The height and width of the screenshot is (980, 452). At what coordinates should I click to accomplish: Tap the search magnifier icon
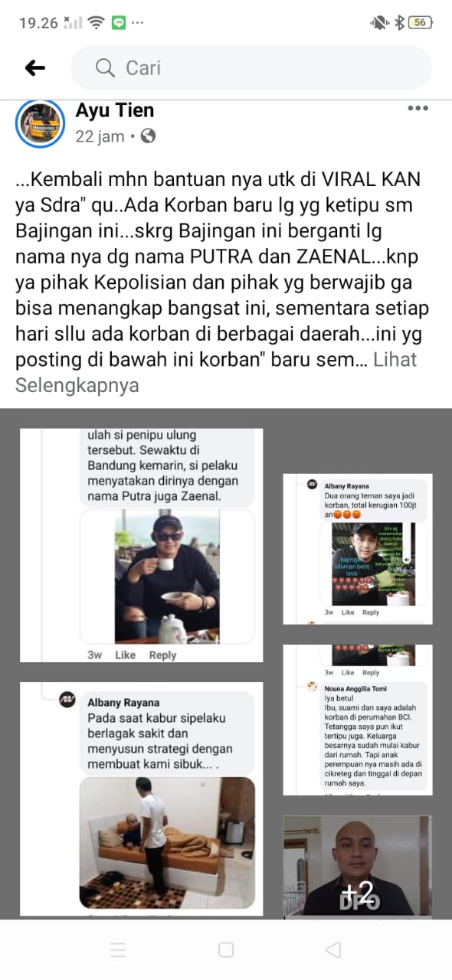click(x=105, y=68)
